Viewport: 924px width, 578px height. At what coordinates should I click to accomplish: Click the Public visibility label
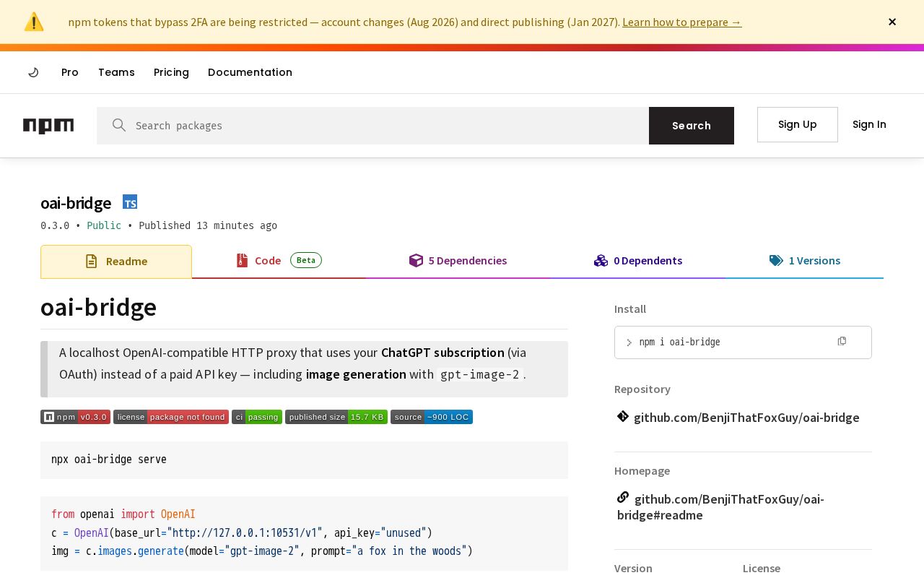[x=104, y=225]
